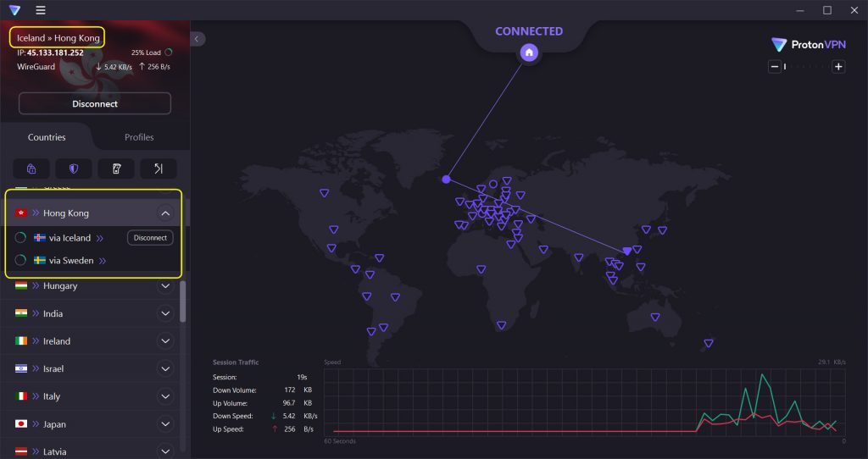Click the WireGuard protocol label

point(36,66)
